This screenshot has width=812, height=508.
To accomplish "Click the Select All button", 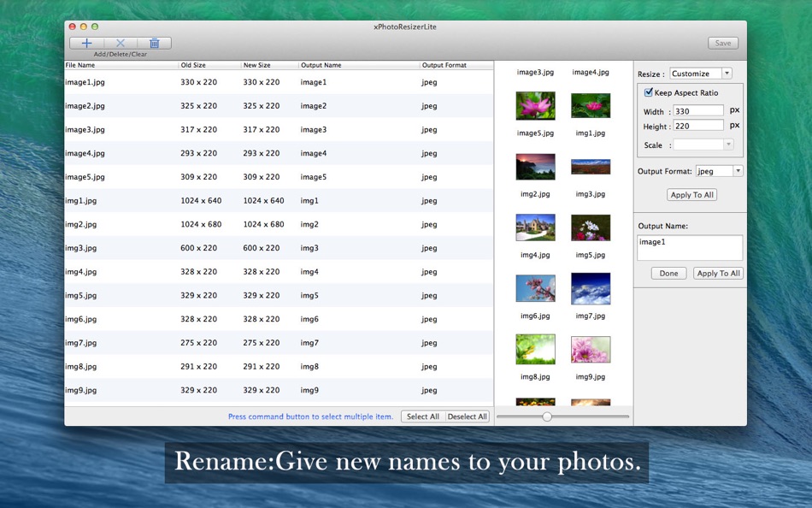I will point(422,416).
